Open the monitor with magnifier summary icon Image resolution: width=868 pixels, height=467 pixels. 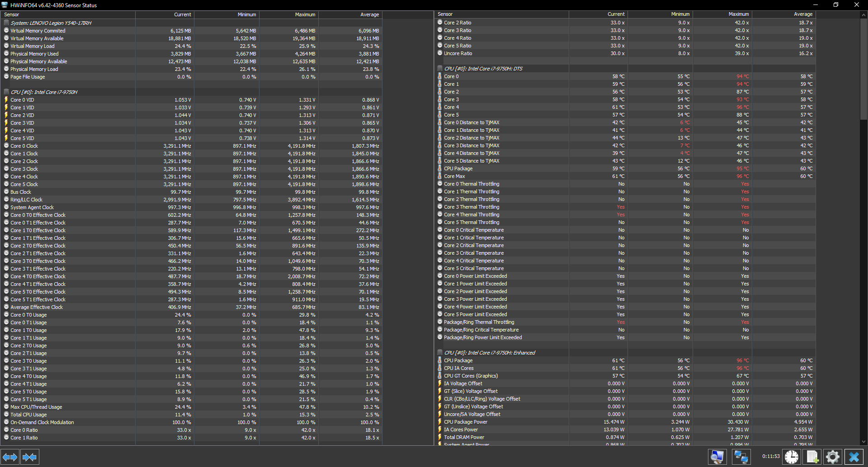click(717, 457)
